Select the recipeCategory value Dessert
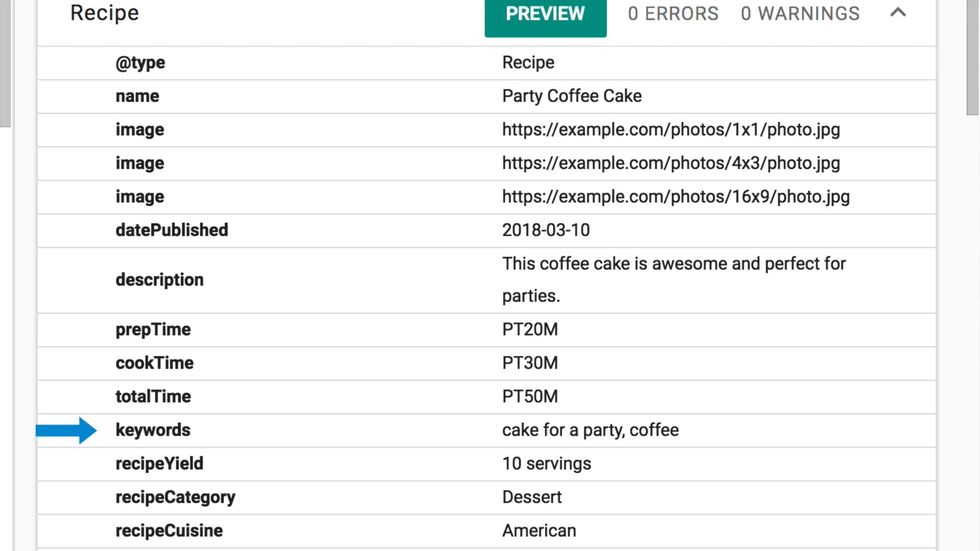980x551 pixels. 532,497
